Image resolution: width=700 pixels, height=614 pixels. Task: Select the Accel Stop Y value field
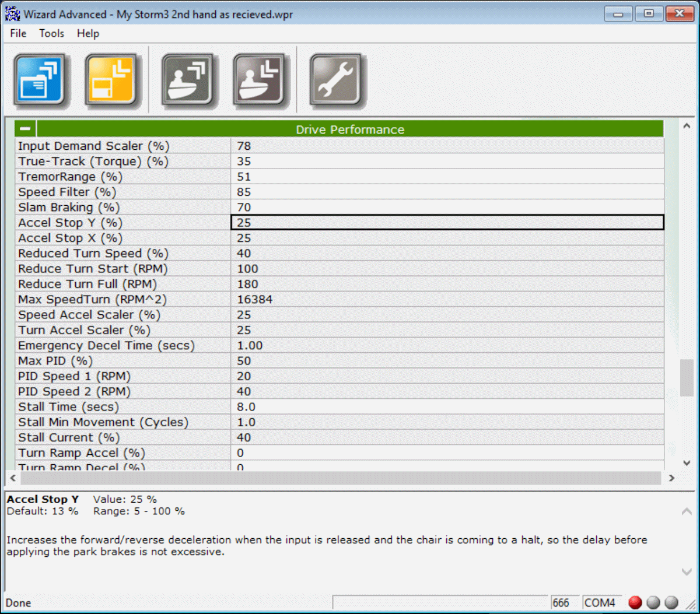[447, 223]
